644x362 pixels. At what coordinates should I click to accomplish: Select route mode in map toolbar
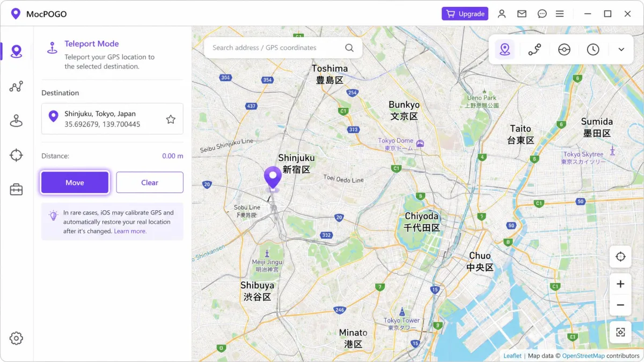click(535, 49)
